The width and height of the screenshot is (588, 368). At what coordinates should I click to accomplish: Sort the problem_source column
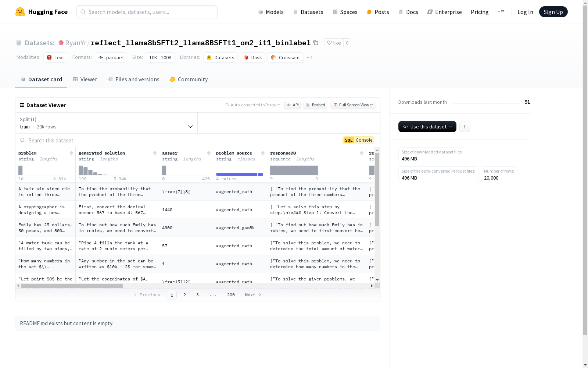click(263, 153)
